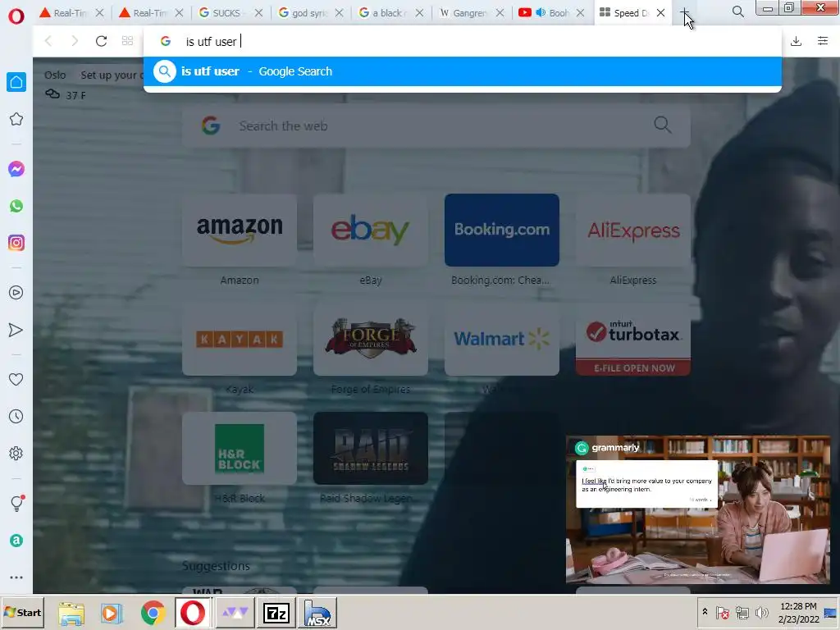Open Messenger in the sidebar
The height and width of the screenshot is (630, 840).
click(16, 169)
